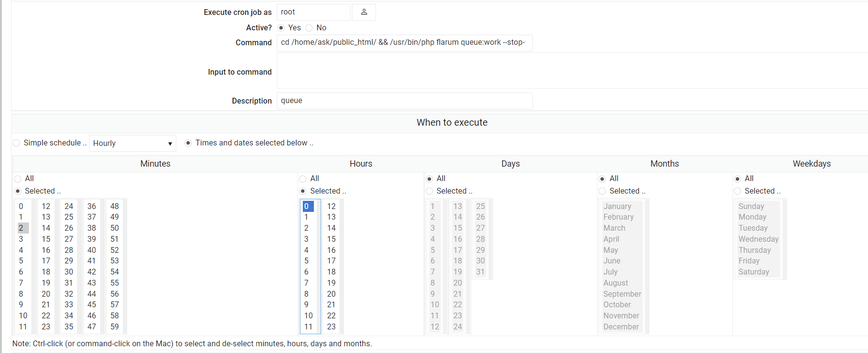Image resolution: width=868 pixels, height=353 pixels.
Task: Select minute 30 in Minutes list
Action: pyautogui.click(x=69, y=272)
